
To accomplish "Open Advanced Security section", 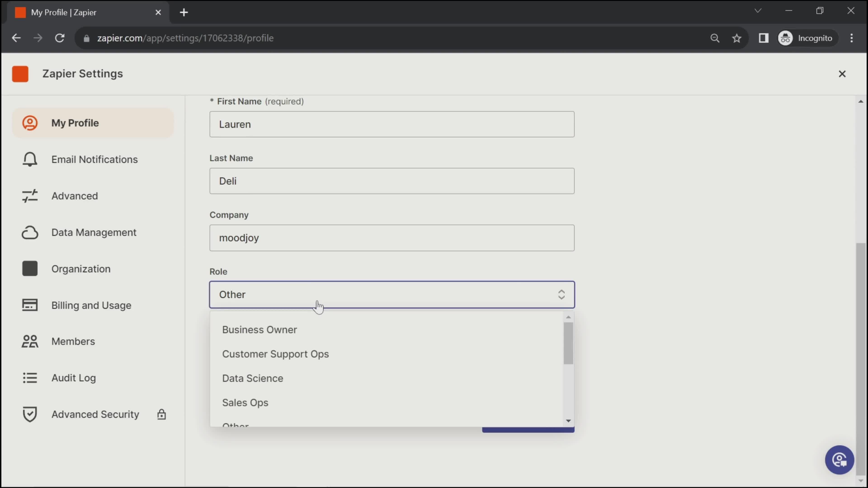I will [93, 414].
